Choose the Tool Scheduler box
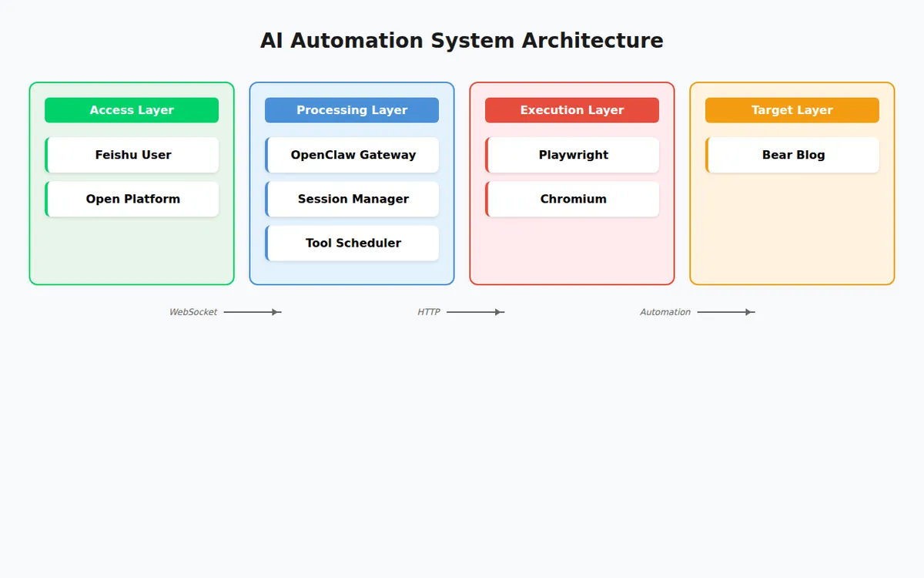Viewport: 924px width, 578px height. (x=353, y=243)
